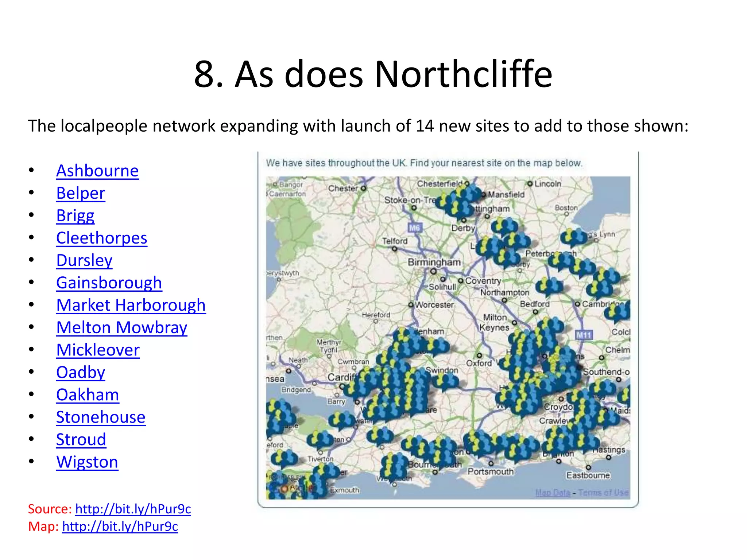
Task: Click the Boston label on the map
Action: pyautogui.click(x=566, y=208)
